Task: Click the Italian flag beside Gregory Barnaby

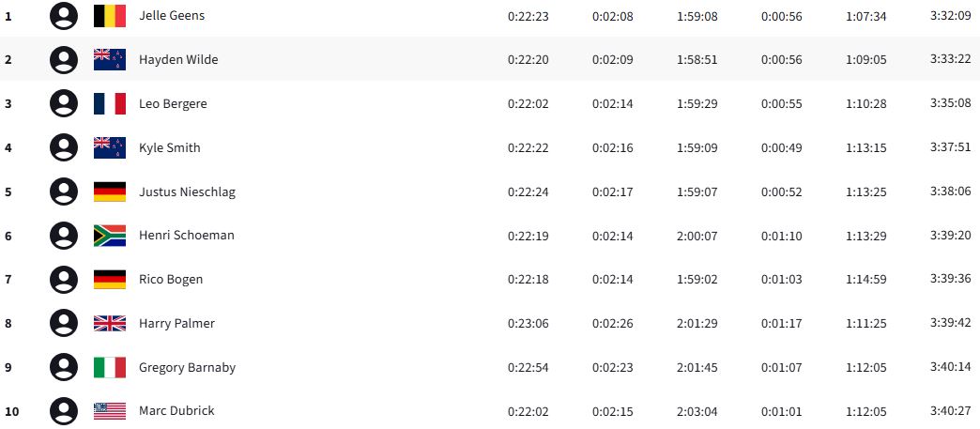Action: [x=110, y=367]
